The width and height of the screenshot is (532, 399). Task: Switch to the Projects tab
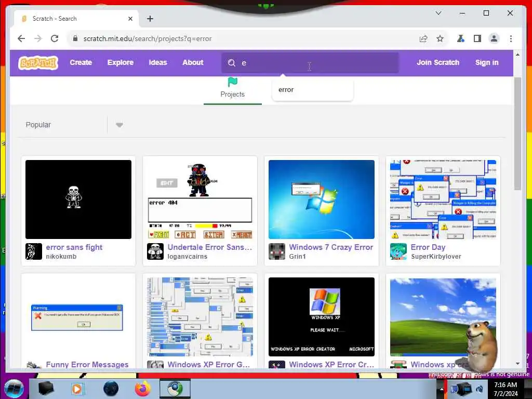(232, 90)
